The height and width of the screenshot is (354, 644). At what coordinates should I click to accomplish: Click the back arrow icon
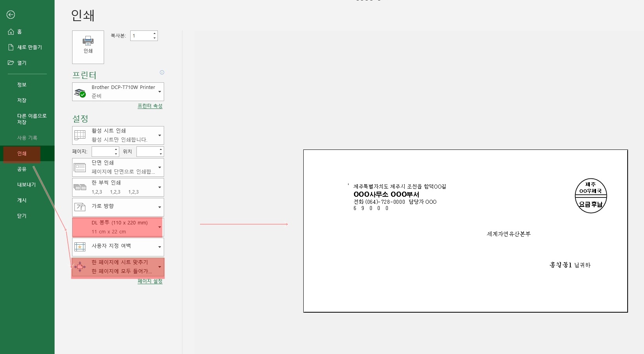11,15
